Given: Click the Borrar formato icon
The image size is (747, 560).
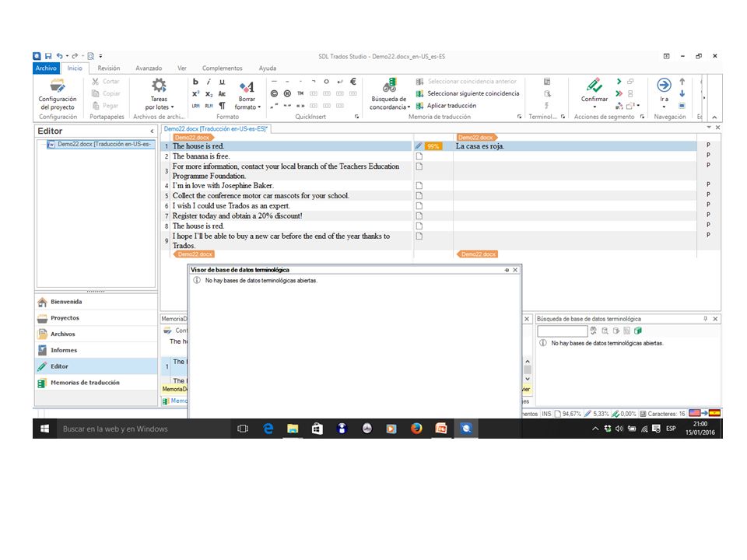Looking at the screenshot, I should pos(247,86).
